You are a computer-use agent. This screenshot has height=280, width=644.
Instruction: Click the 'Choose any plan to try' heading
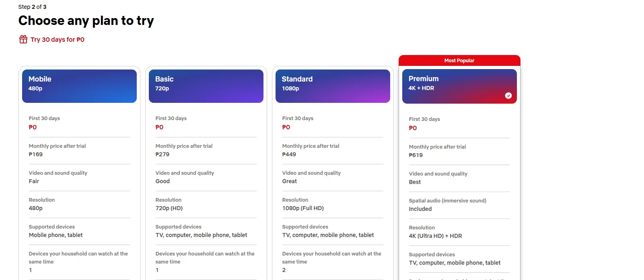tap(86, 20)
